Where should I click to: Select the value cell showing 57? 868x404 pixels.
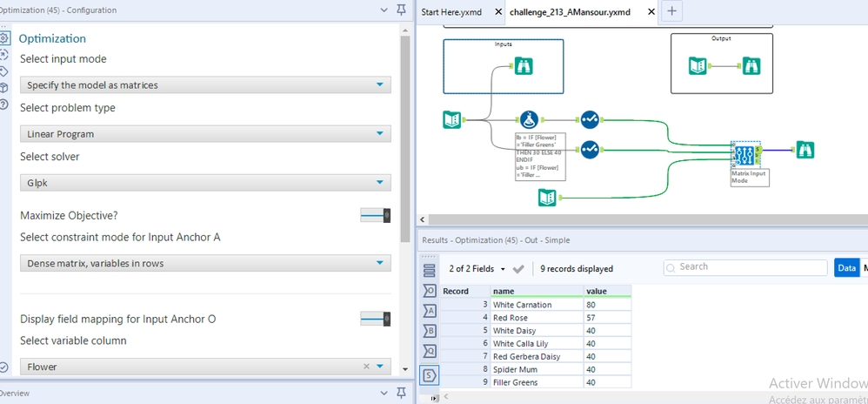tap(607, 318)
